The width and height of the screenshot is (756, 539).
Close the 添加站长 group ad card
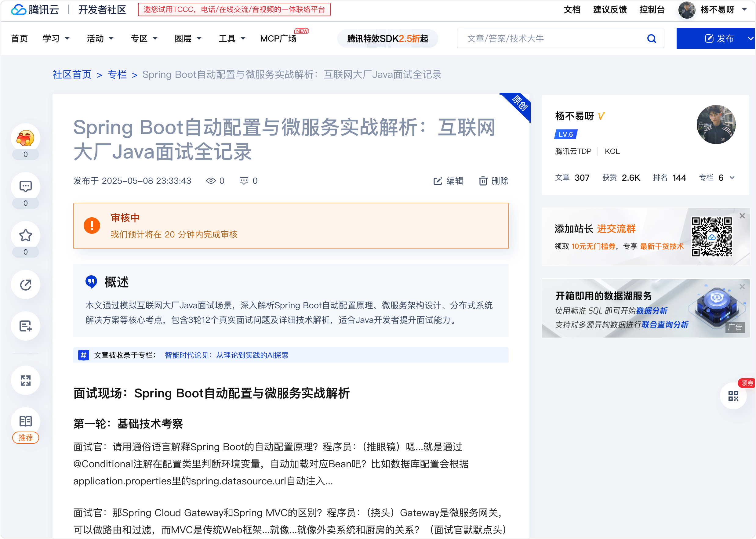(x=742, y=216)
